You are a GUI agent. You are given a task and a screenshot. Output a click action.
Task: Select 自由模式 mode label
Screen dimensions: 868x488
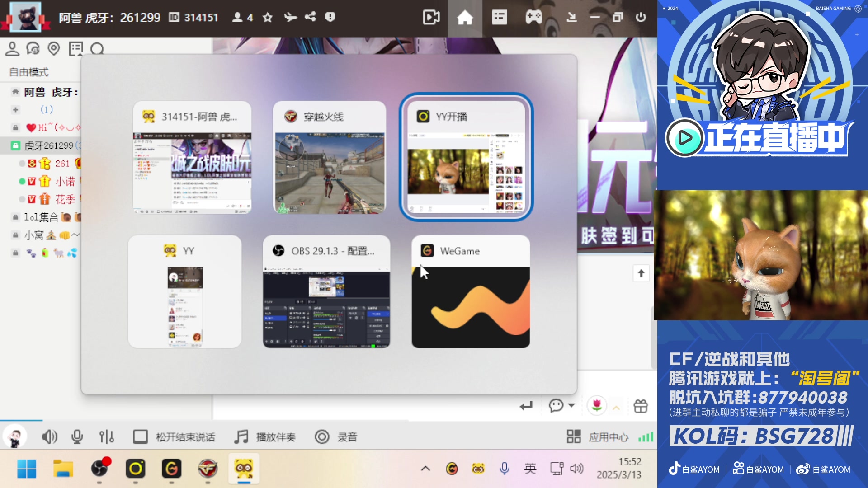29,72
